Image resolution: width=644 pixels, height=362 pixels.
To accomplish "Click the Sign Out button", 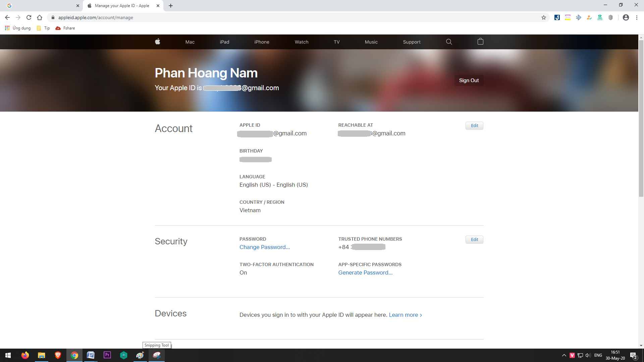I will pyautogui.click(x=469, y=80).
